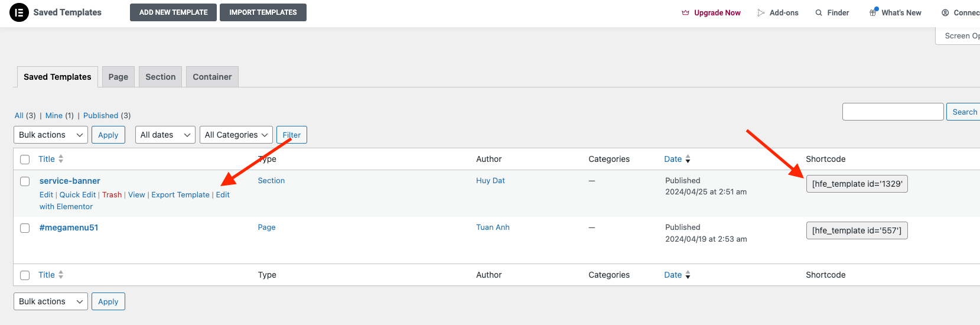Screen dimensions: 980x325
Task: Select the shortcode field with id 1329
Action: point(857,184)
